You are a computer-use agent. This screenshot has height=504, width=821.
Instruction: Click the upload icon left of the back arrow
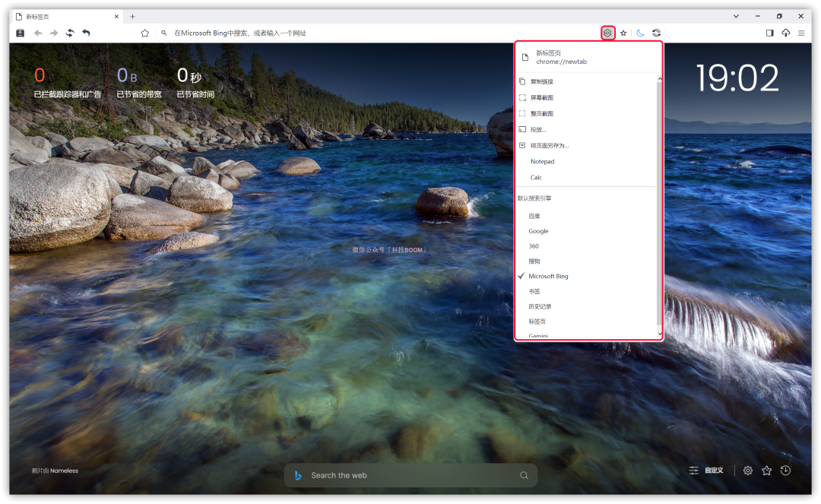click(20, 33)
